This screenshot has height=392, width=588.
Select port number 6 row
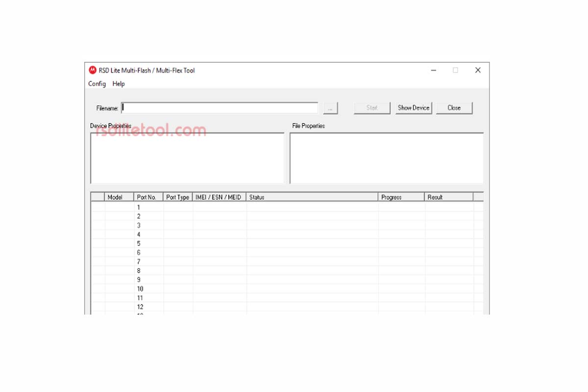click(287, 252)
